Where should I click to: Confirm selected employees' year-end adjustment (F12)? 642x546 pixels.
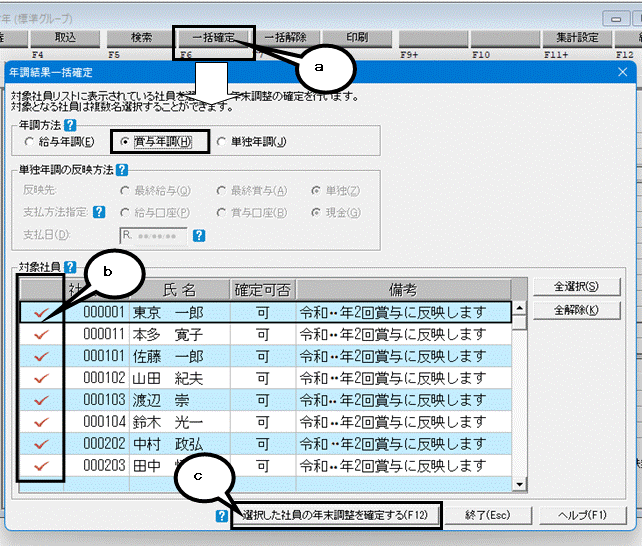336,515
